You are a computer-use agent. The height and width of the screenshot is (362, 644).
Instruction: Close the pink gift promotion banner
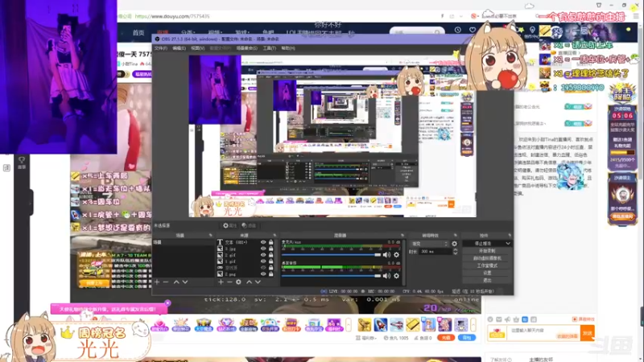click(x=167, y=303)
